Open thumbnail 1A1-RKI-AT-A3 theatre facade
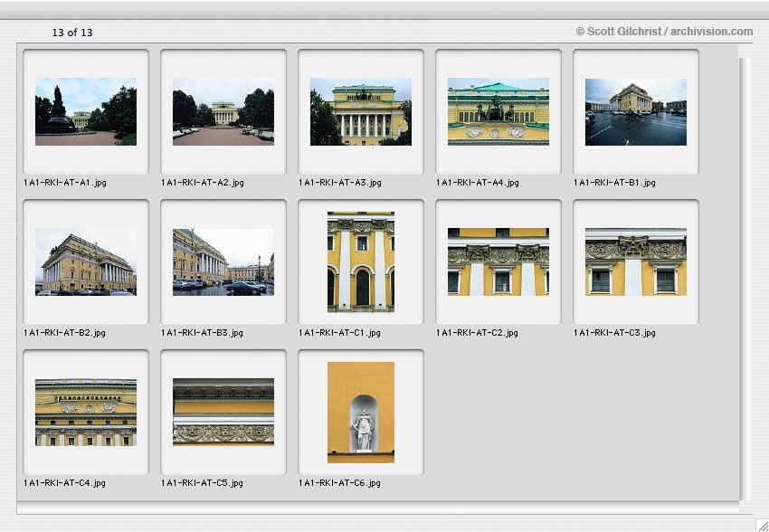Screen dimensions: 769x532 click(x=360, y=111)
